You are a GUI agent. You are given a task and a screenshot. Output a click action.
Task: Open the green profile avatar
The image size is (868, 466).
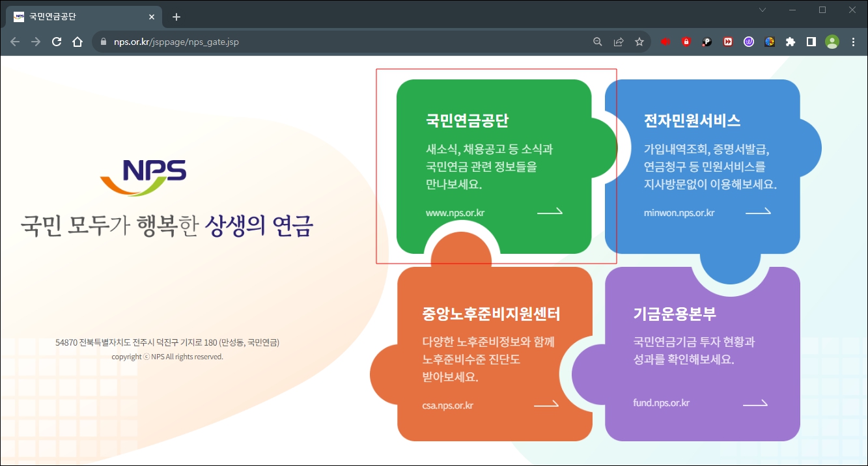pos(832,42)
